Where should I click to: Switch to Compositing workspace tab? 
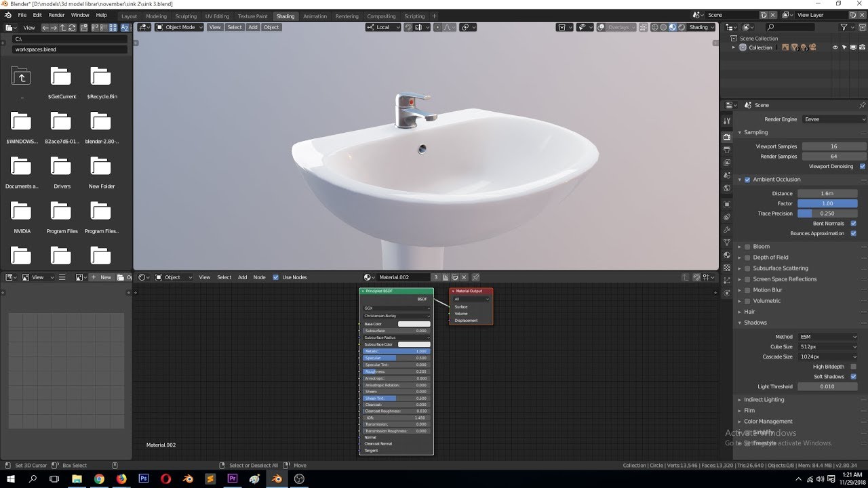coord(381,16)
